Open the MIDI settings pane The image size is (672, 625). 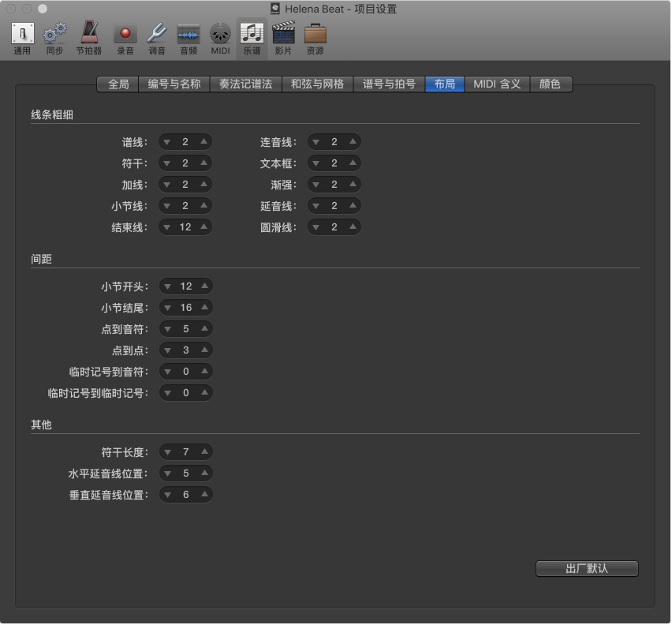(x=220, y=38)
